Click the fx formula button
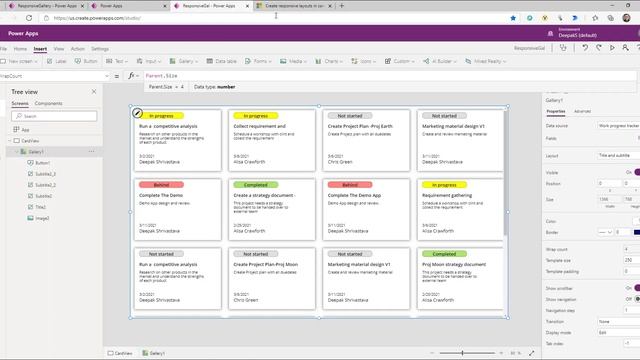The image size is (640, 360). tap(133, 76)
